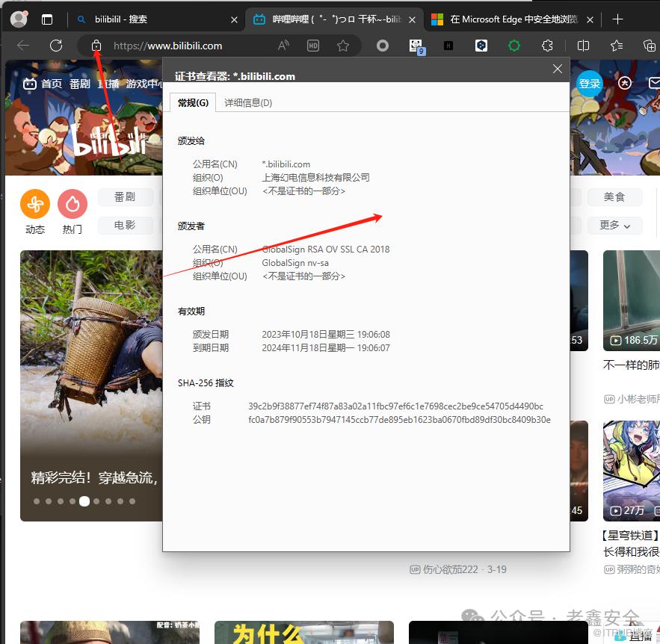660x644 pixels.
Task: Add this page to favorites star icon
Action: click(x=343, y=46)
